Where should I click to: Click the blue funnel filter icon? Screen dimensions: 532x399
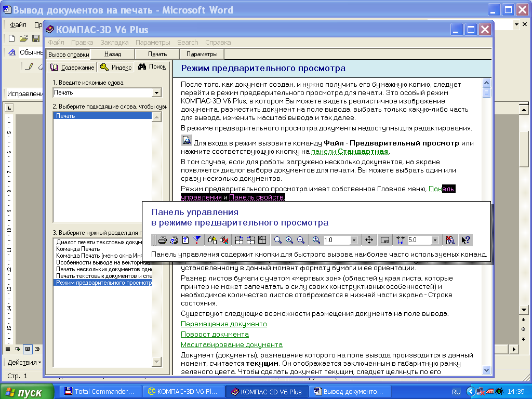196,240
